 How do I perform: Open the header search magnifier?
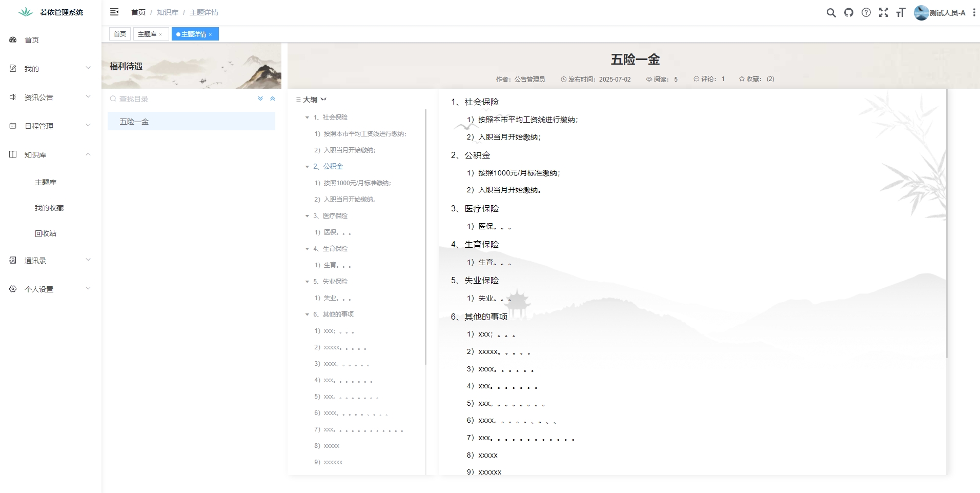click(831, 13)
